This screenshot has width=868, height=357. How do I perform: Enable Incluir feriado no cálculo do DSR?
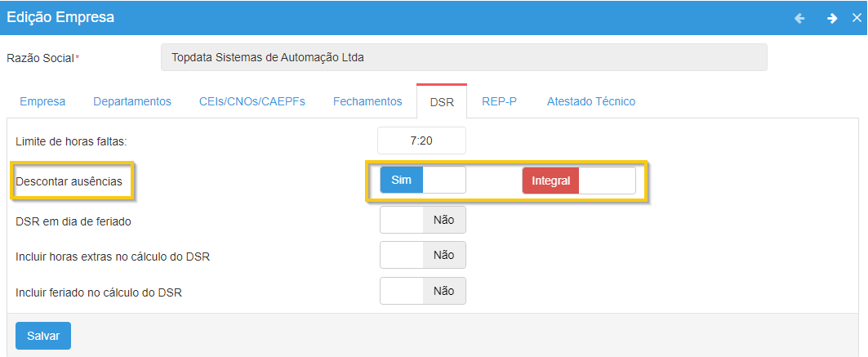point(423,291)
